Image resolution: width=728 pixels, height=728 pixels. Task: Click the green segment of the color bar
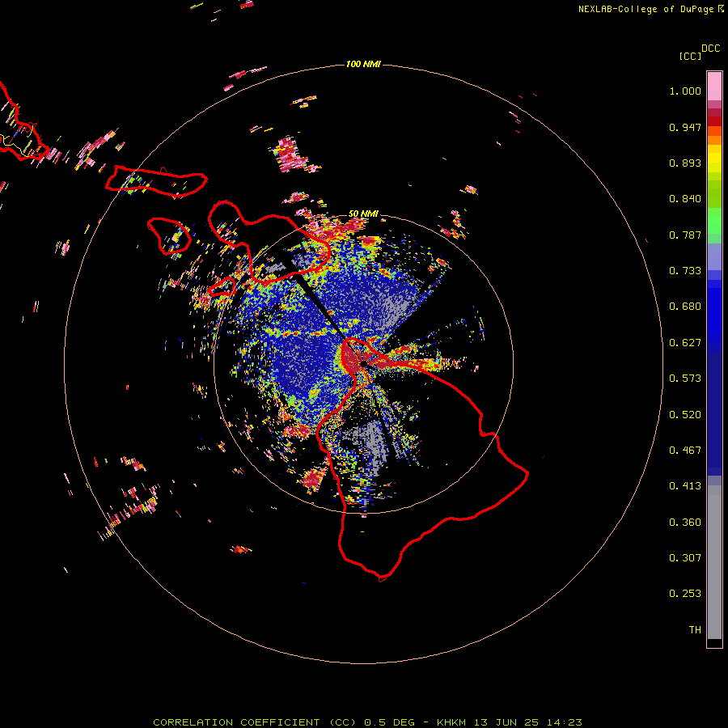[x=714, y=221]
